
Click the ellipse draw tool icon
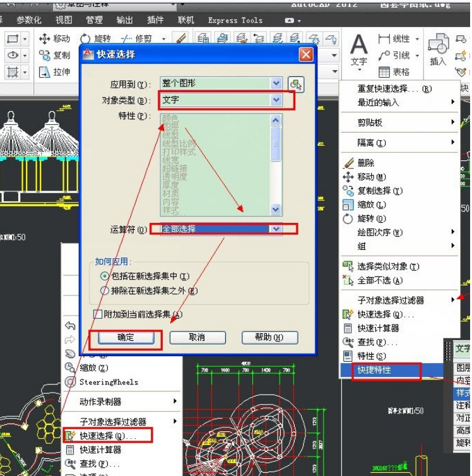13,56
